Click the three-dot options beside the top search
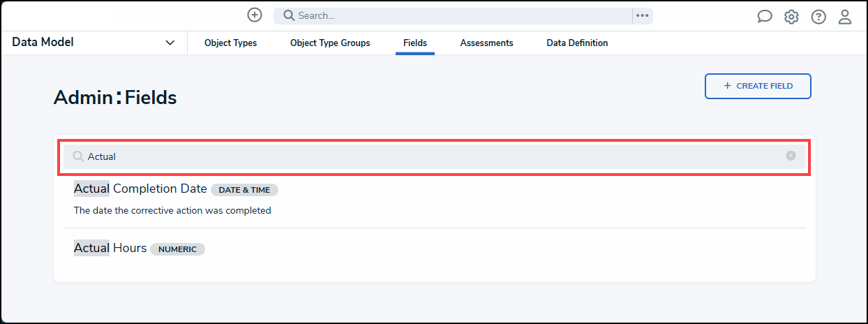868x324 pixels. pyautogui.click(x=643, y=15)
